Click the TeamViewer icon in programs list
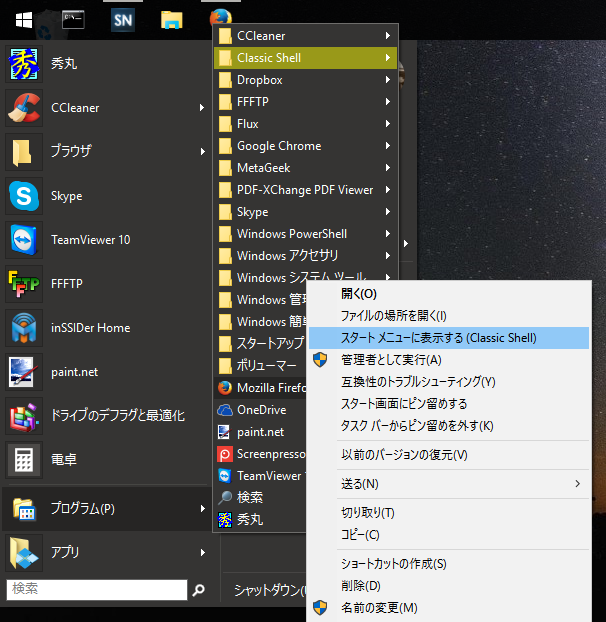The height and width of the screenshot is (622, 606). [x=225, y=476]
